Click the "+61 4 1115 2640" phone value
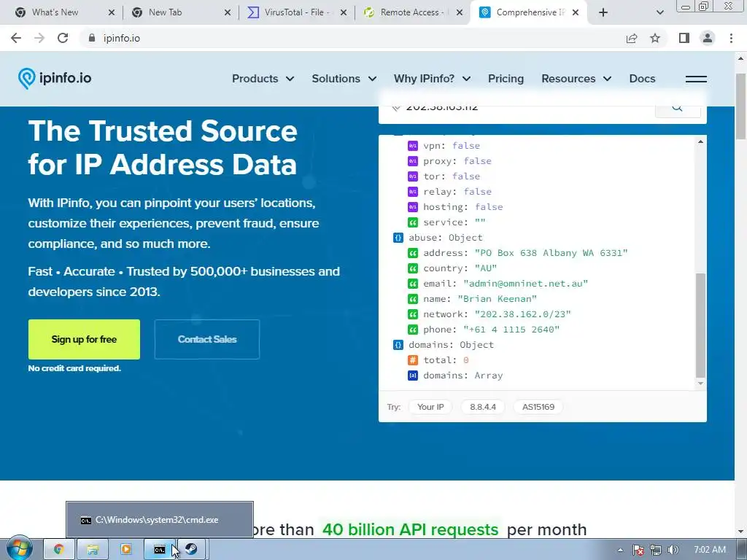 tap(511, 329)
